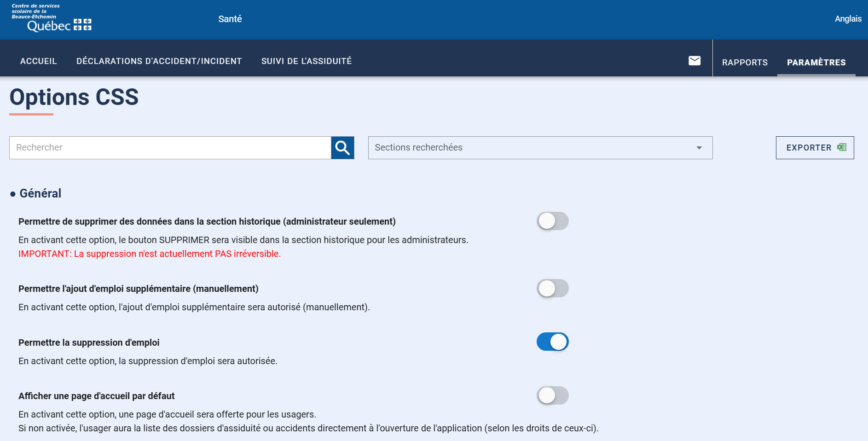Open Déclarations d'accident/incident menu
The height and width of the screenshot is (441, 868).
point(159,61)
